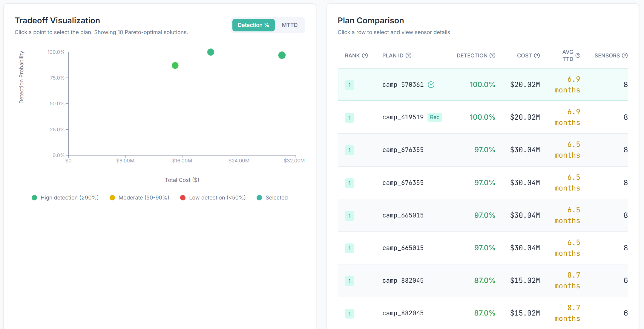Screen dimensions: 644x329
Task: Click the Selected legend marker dot
Action: pyautogui.click(x=259, y=198)
